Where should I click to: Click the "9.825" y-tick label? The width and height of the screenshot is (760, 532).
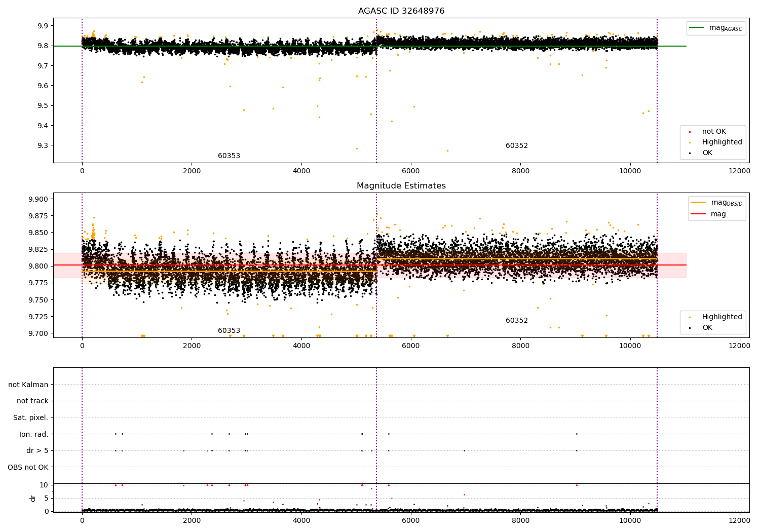pos(39,249)
